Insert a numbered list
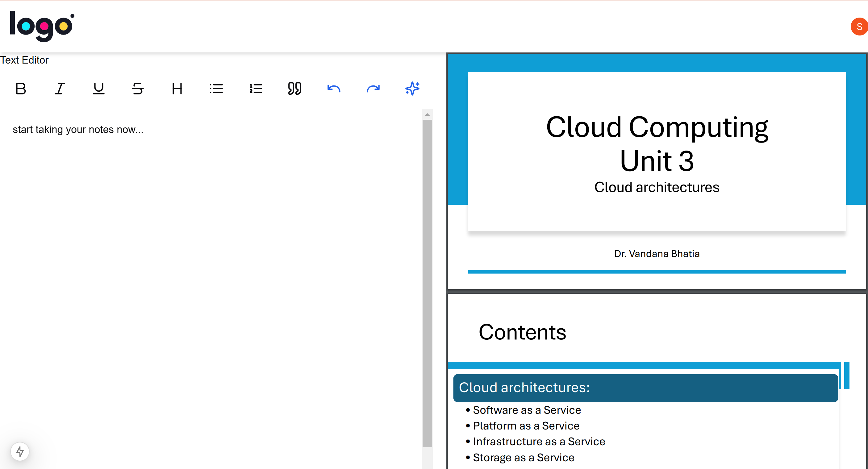This screenshot has height=469, width=868. click(x=255, y=89)
